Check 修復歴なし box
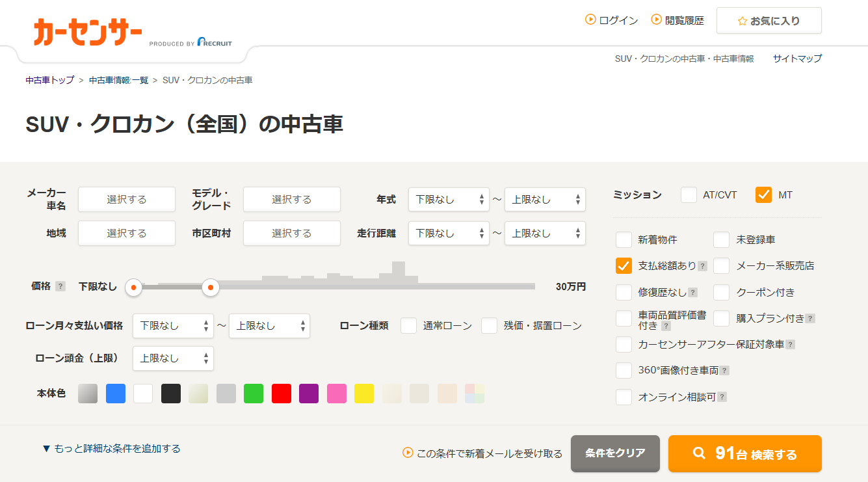The width and height of the screenshot is (868, 482). [624, 292]
